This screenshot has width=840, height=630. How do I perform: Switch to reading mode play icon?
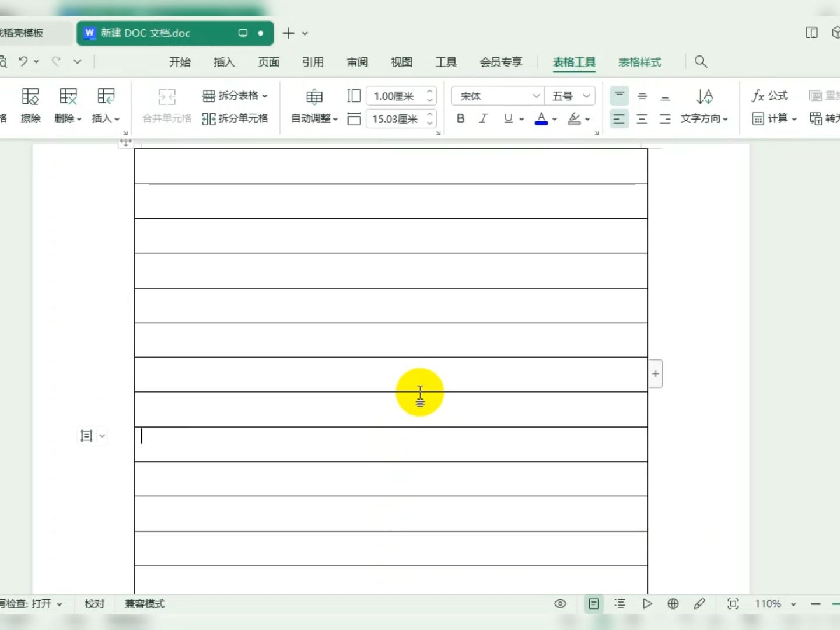coord(647,604)
